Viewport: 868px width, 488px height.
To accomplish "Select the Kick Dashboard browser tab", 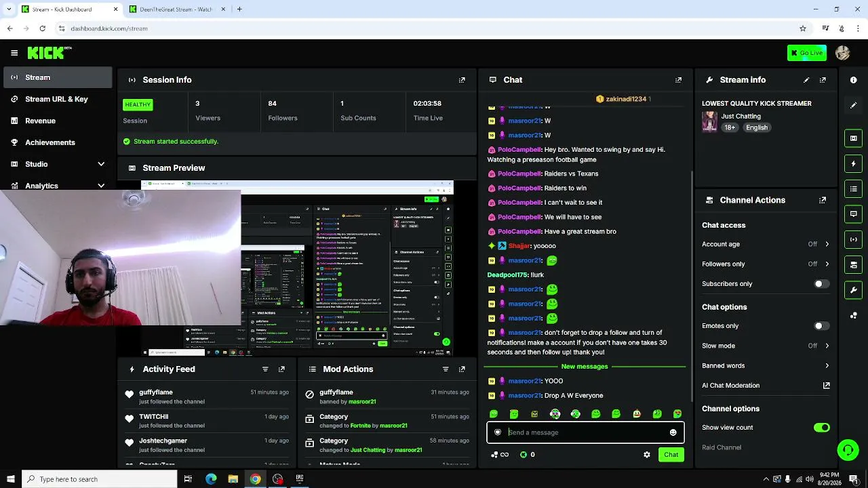I will (x=69, y=9).
